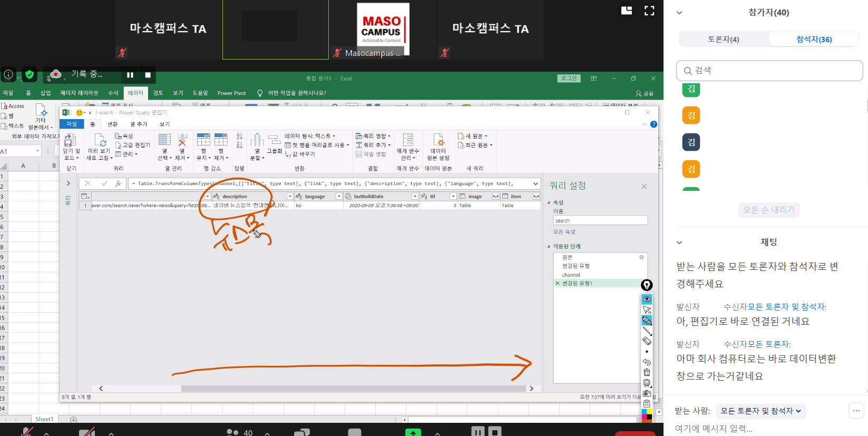Click the 모든 속성 link

(564, 232)
